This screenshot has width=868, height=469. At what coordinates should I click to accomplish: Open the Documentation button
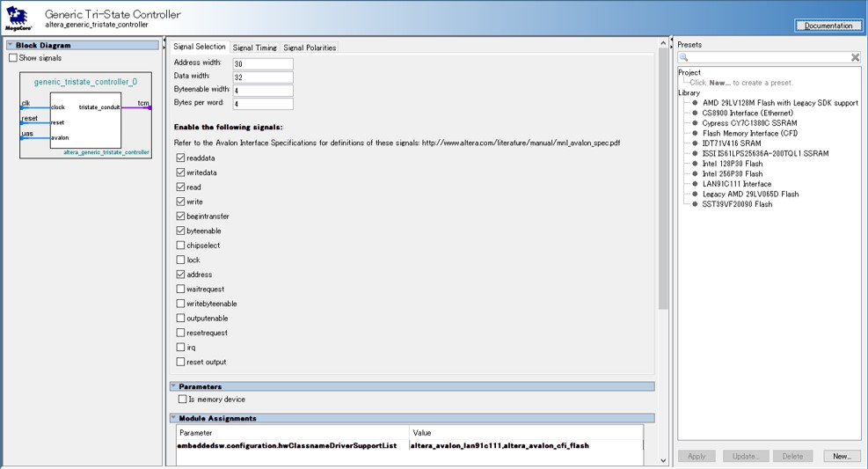point(828,26)
